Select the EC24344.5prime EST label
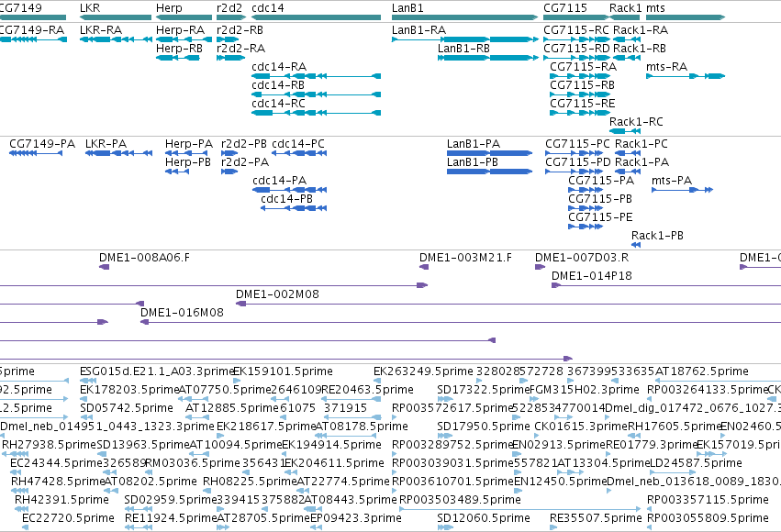Screen dimensions: 781x532 [x=56, y=463]
